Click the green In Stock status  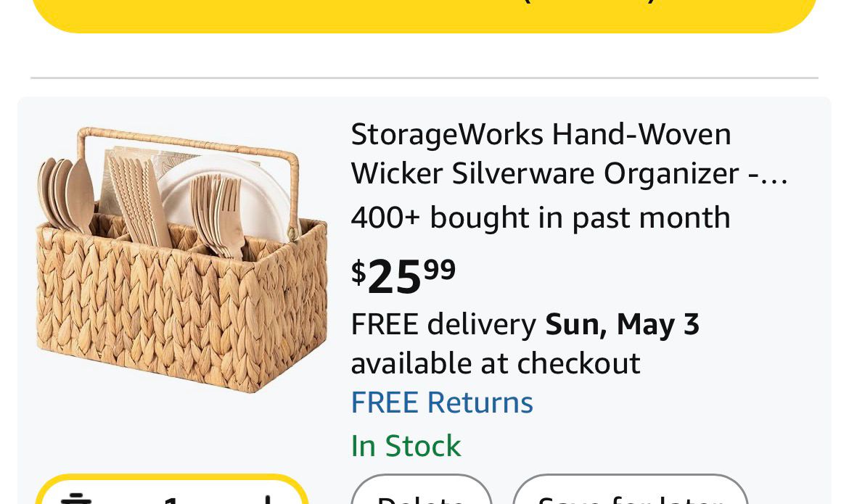coord(406,445)
